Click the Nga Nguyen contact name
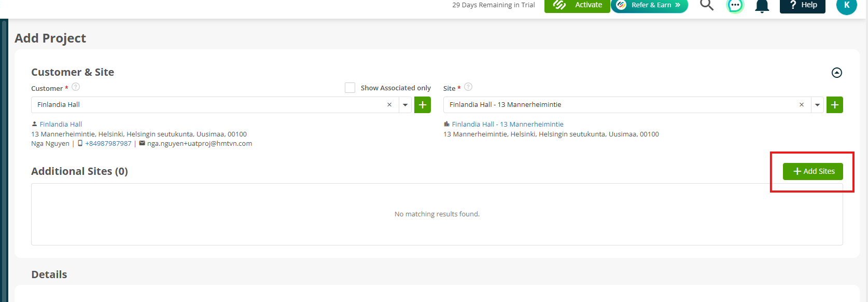Screen dimensions: 868x302 [x=50, y=143]
